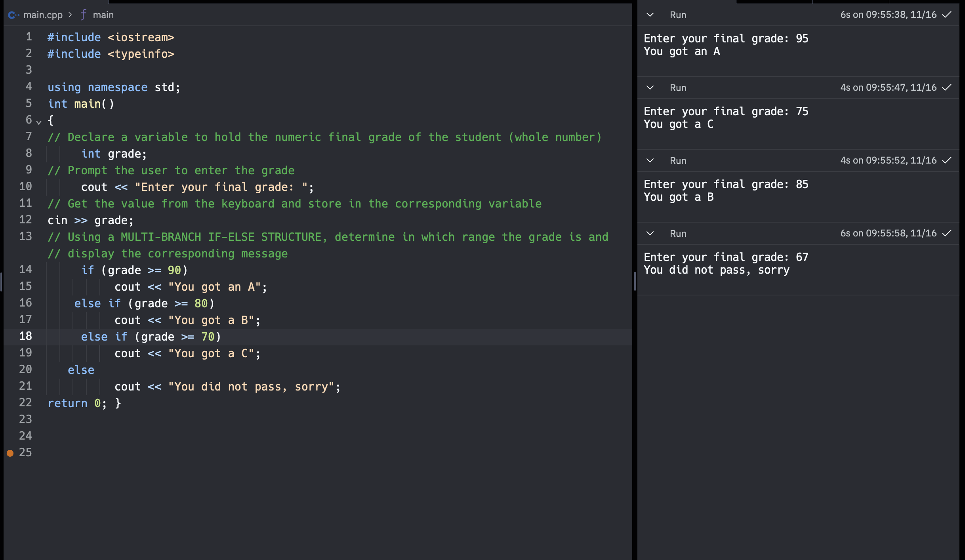Collapse the run showing You did not pass

(650, 233)
